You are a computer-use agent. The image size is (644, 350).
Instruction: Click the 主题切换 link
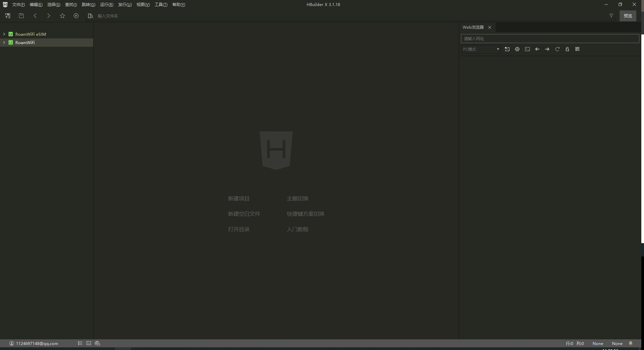pyautogui.click(x=297, y=198)
